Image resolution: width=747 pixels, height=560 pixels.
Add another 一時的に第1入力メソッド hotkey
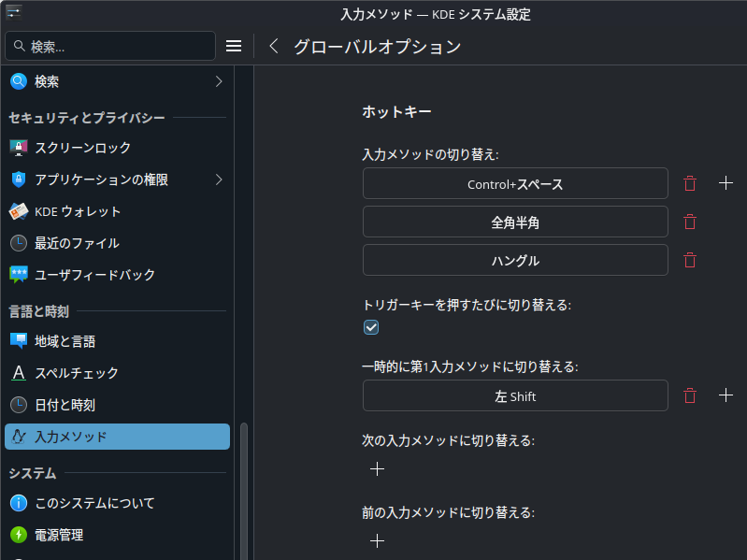click(725, 395)
